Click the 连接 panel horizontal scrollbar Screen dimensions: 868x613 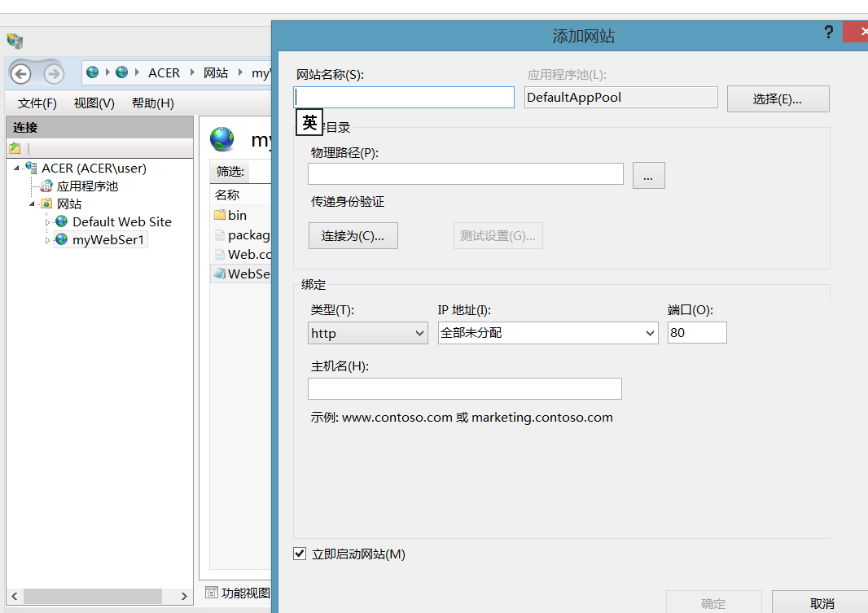click(93, 596)
